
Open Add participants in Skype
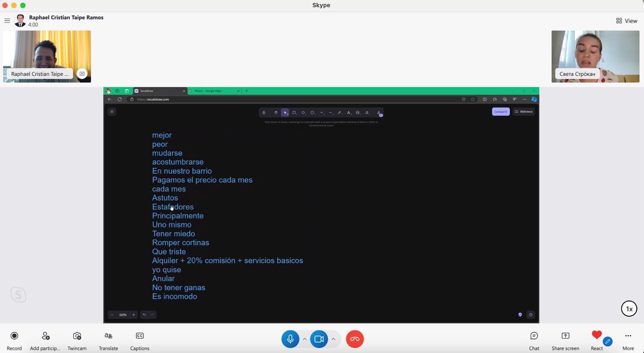[x=45, y=340]
